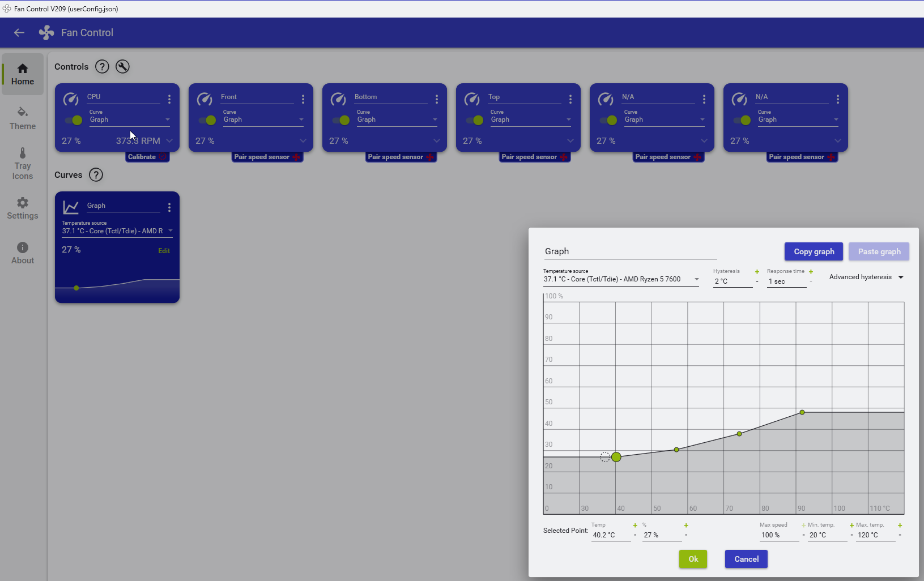
Task: Go to the Home section
Action: 23,74
